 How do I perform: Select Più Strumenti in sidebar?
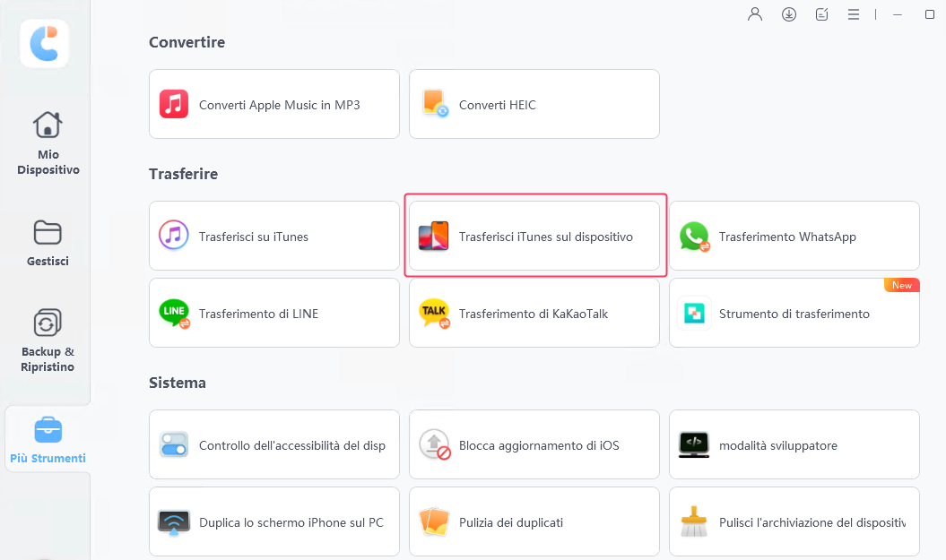pyautogui.click(x=48, y=441)
